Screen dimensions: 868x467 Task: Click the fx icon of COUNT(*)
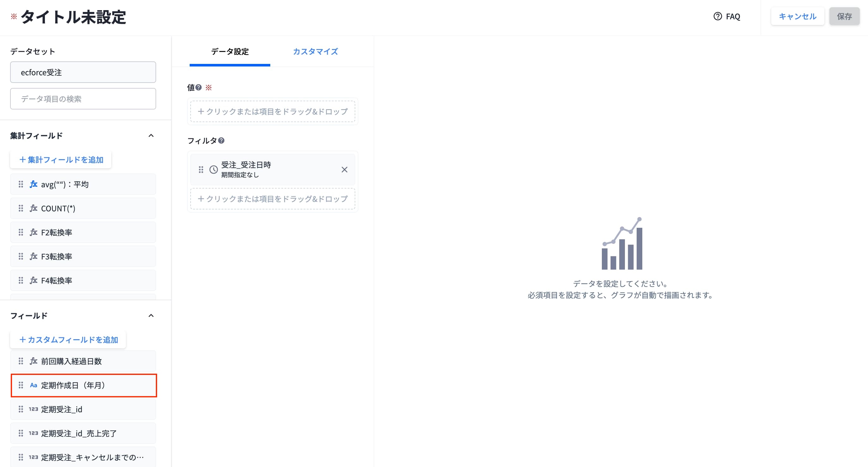click(34, 209)
